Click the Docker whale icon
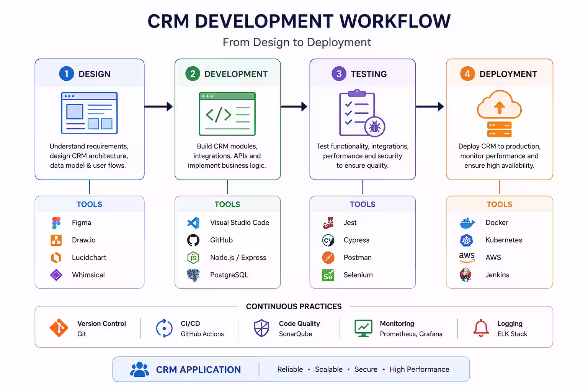The height and width of the screenshot is (392, 588). click(467, 223)
